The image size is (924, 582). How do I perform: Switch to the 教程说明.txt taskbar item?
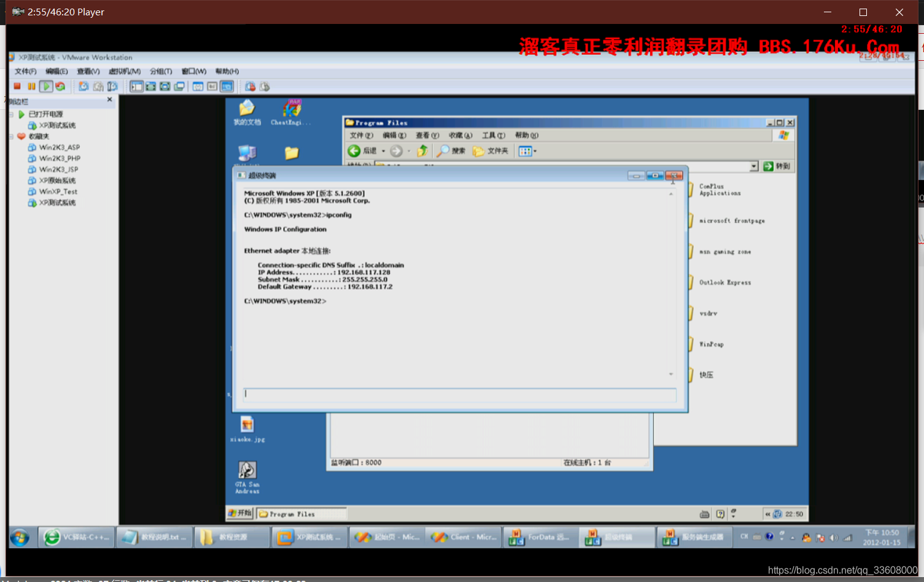(155, 537)
